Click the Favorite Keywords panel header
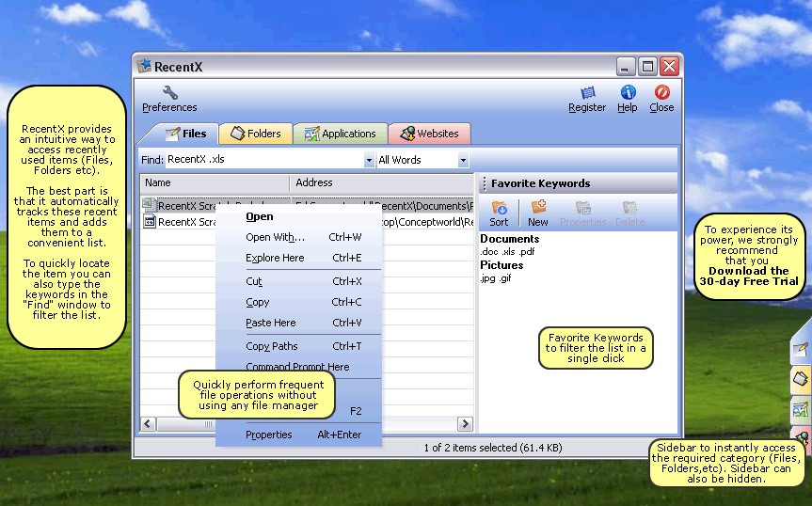Screen dimensions: 812x506 [578, 183]
